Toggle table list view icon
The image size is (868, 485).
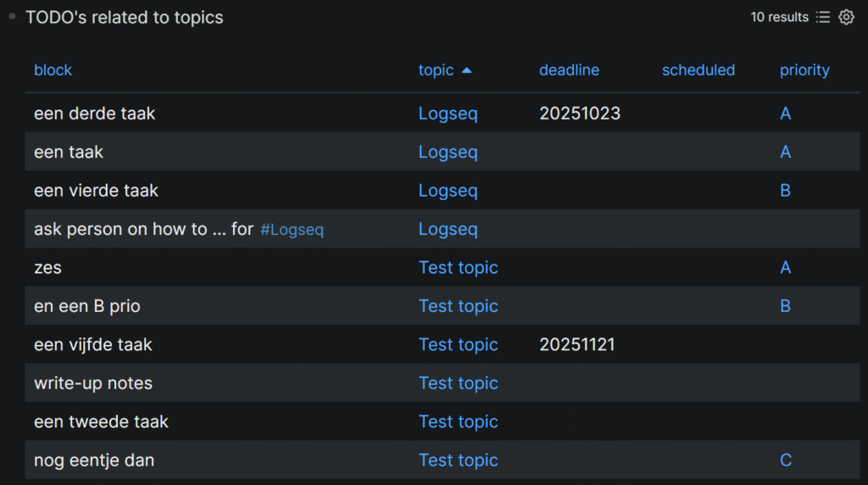coord(822,17)
